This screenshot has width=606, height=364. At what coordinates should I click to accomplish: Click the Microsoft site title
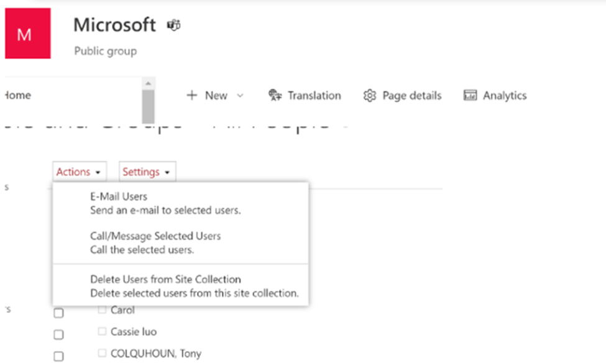(115, 25)
